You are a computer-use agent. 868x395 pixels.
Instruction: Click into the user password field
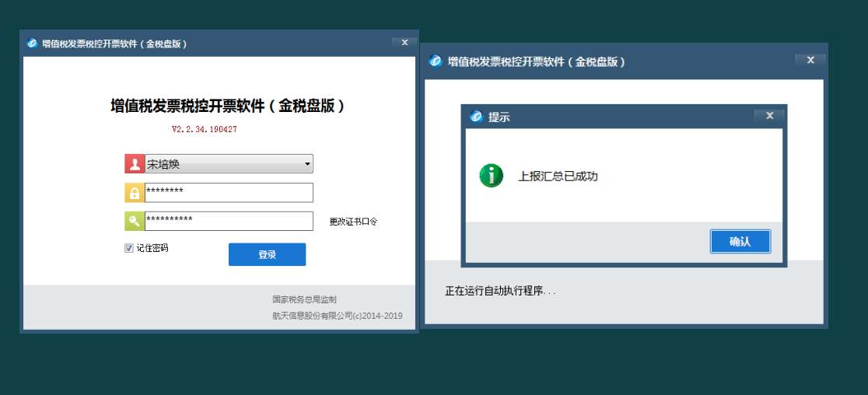click(229, 193)
